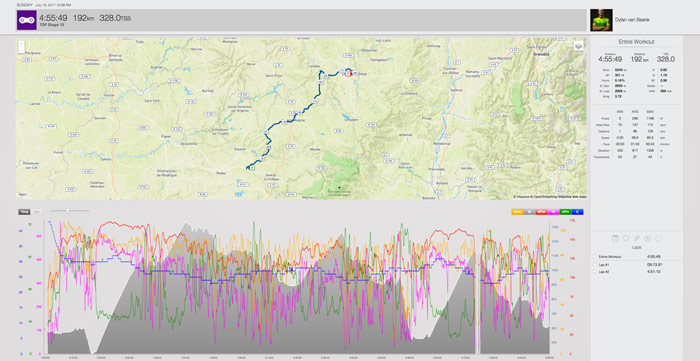Toggle the green KPH speed series
The image size is (700, 361).
click(x=565, y=212)
